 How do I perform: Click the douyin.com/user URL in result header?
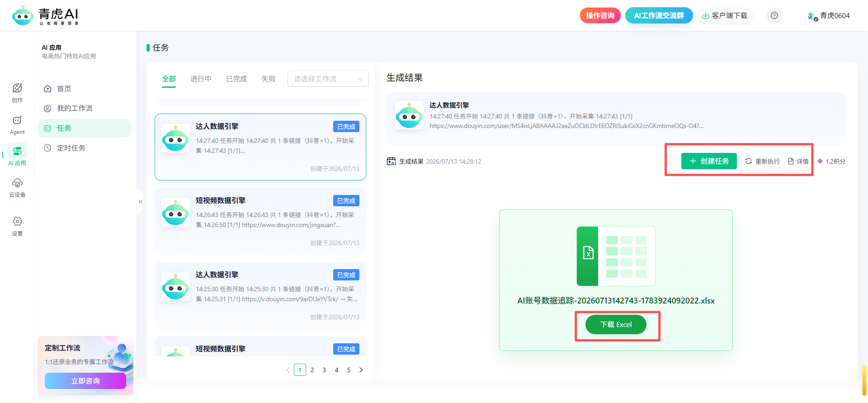566,126
